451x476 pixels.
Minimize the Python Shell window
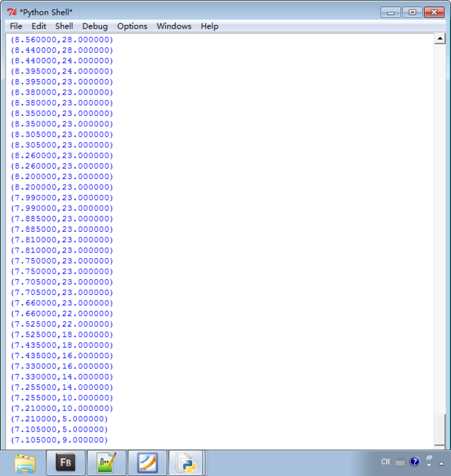pos(391,12)
